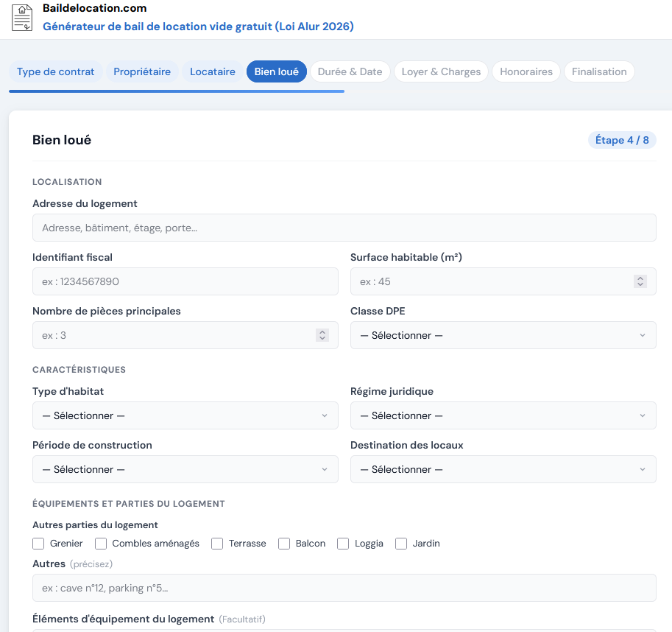This screenshot has width=672, height=632.
Task: Open the Générateur de bail de location link
Action: [198, 27]
